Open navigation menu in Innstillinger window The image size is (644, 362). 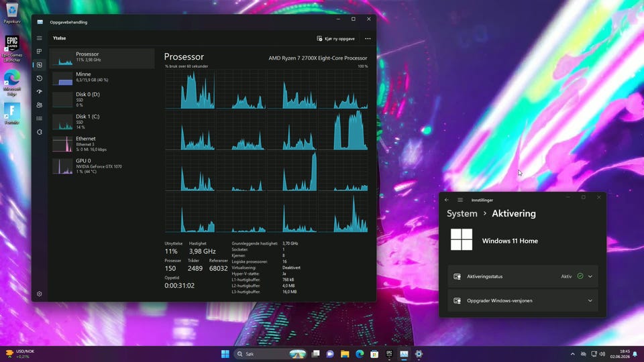[x=460, y=200]
